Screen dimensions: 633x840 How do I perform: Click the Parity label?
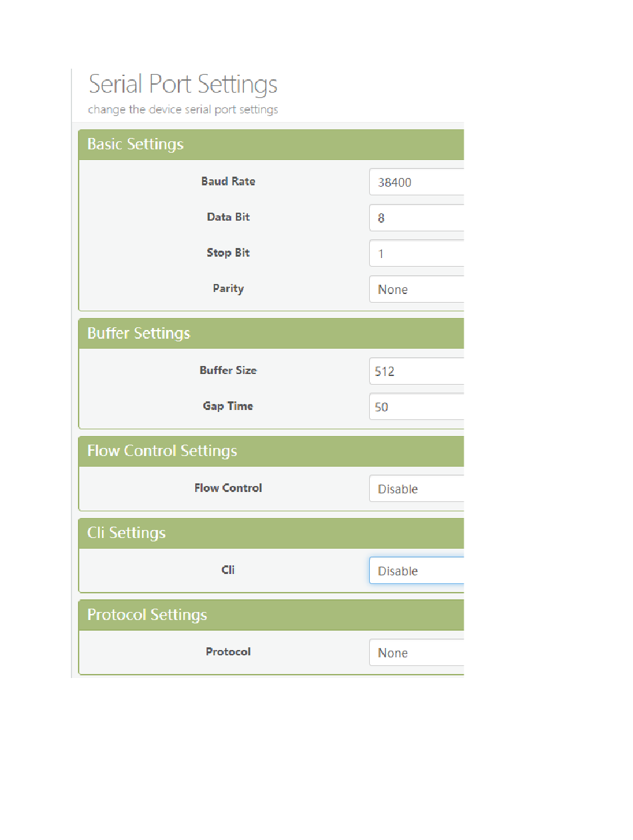click(x=229, y=289)
